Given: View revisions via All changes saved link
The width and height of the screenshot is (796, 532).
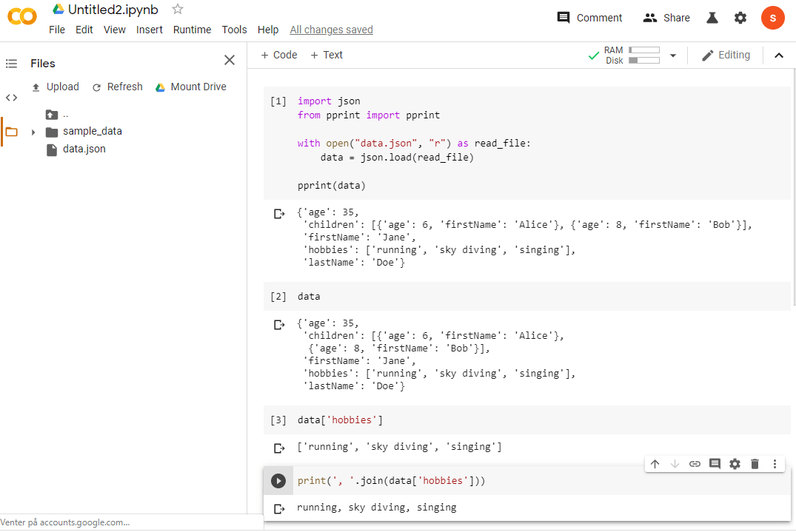Looking at the screenshot, I should point(331,30).
